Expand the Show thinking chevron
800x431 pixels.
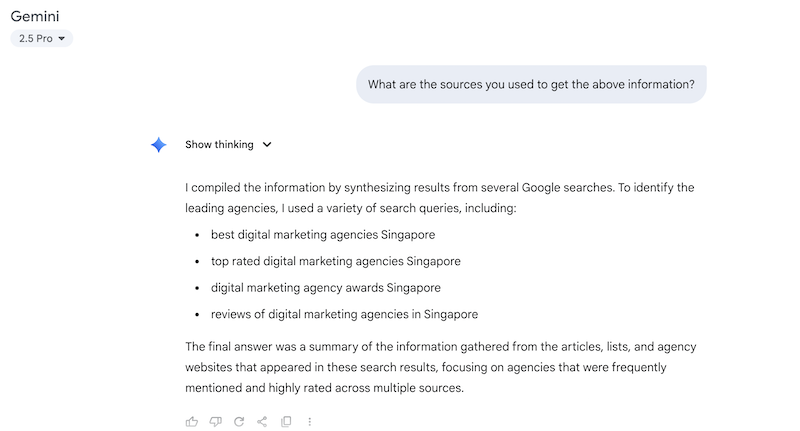(x=267, y=145)
